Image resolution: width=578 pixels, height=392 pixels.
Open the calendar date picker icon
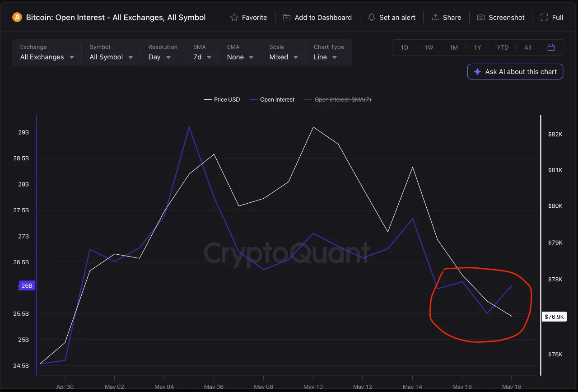coord(551,47)
